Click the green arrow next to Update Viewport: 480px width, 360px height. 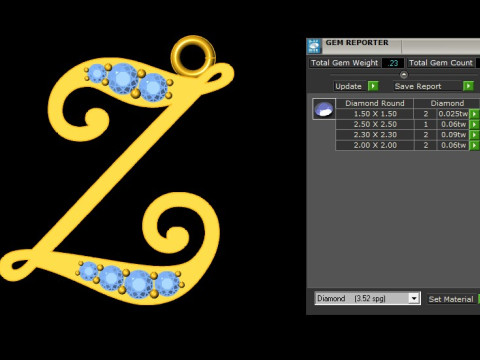pyautogui.click(x=373, y=86)
